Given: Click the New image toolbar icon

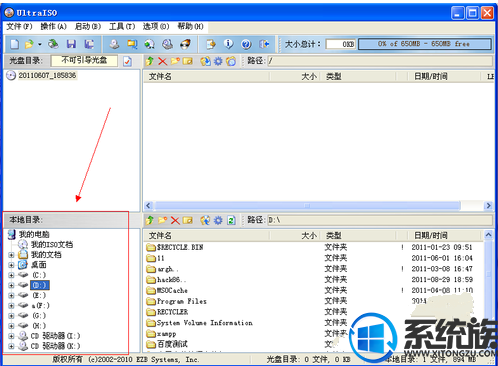Looking at the screenshot, I should (x=15, y=44).
